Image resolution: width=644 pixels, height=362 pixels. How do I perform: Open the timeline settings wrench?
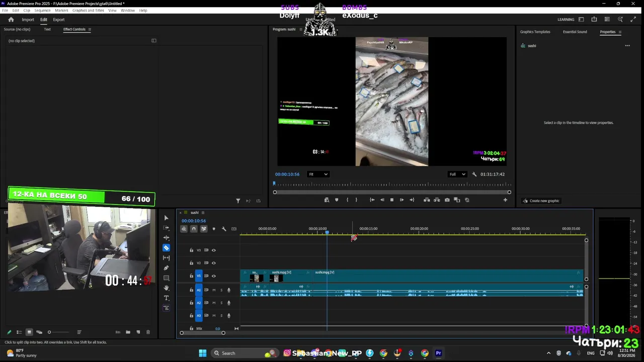(x=224, y=229)
